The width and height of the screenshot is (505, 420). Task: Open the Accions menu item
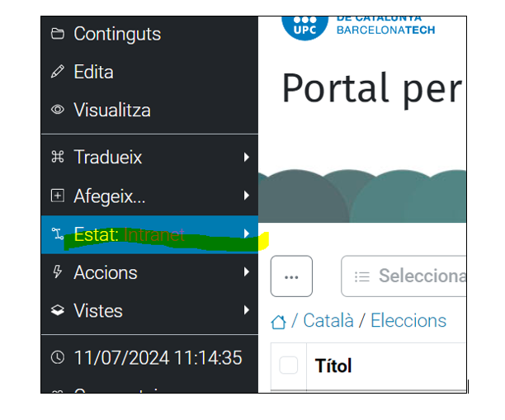click(149, 272)
